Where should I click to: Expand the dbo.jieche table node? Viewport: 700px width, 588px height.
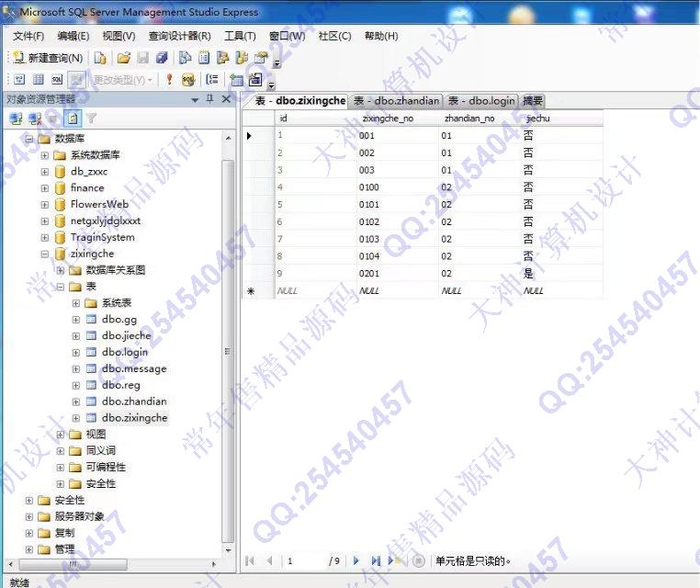76,336
